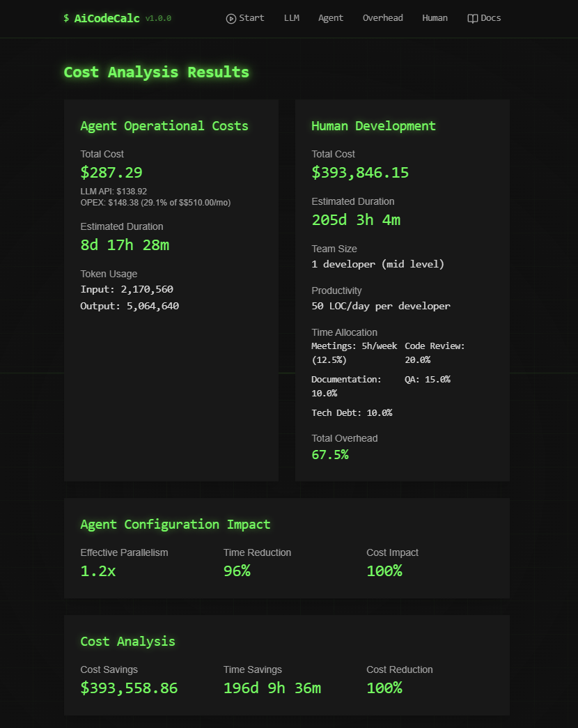Image resolution: width=578 pixels, height=728 pixels.
Task: Click the Time Savings label
Action: tap(253, 669)
